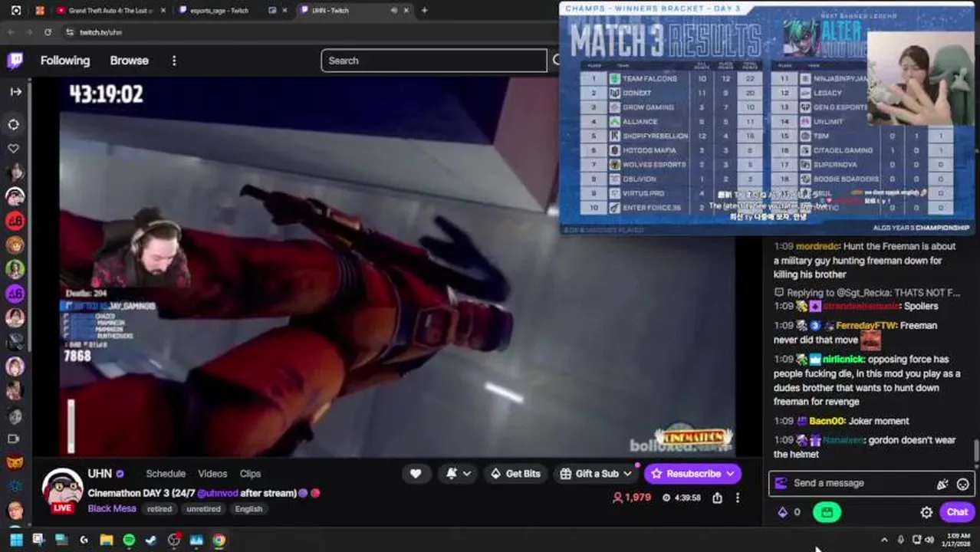Click the Replying to @Sgt_Recka message
980x552 pixels.
point(867,292)
